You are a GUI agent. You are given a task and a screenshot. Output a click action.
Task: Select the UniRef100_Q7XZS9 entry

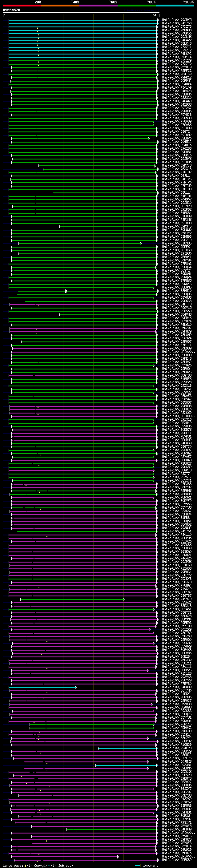[x=177, y=61]
